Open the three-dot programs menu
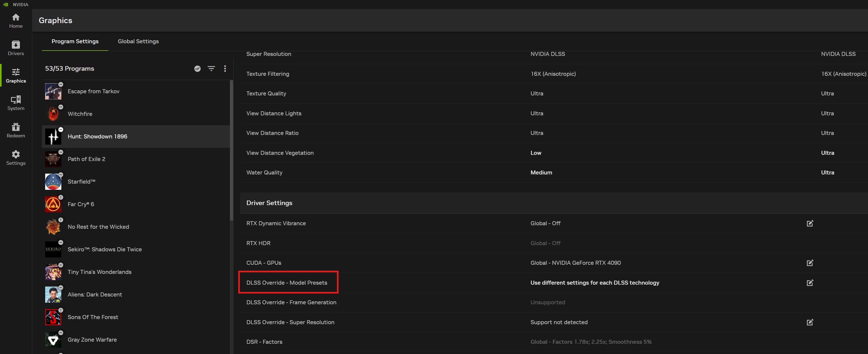This screenshot has height=354, width=868. coord(225,69)
